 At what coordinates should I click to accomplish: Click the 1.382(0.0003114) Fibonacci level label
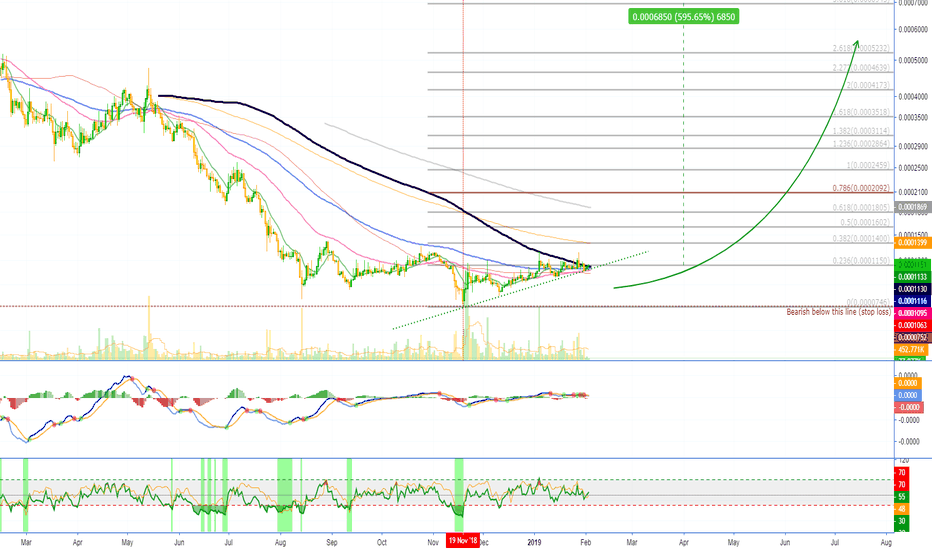861,131
